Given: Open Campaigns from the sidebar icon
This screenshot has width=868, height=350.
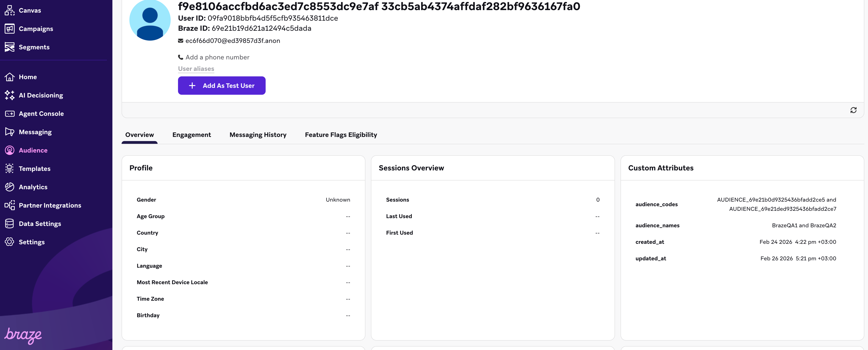Looking at the screenshot, I should [9, 29].
